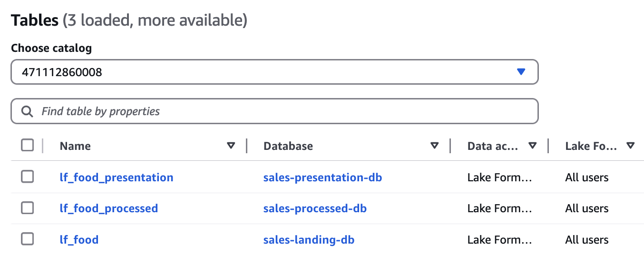The width and height of the screenshot is (644, 256).
Task: Open the lf_food_presentation table link
Action: pos(117,177)
